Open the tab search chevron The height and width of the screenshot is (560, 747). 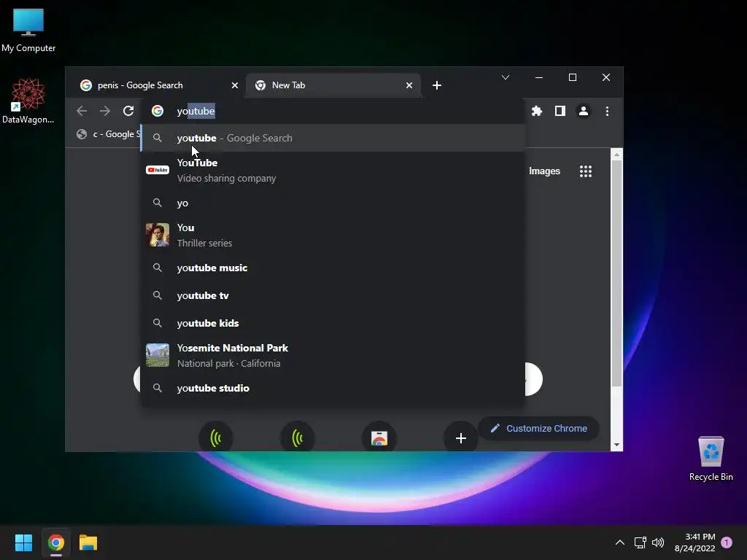[x=506, y=77]
